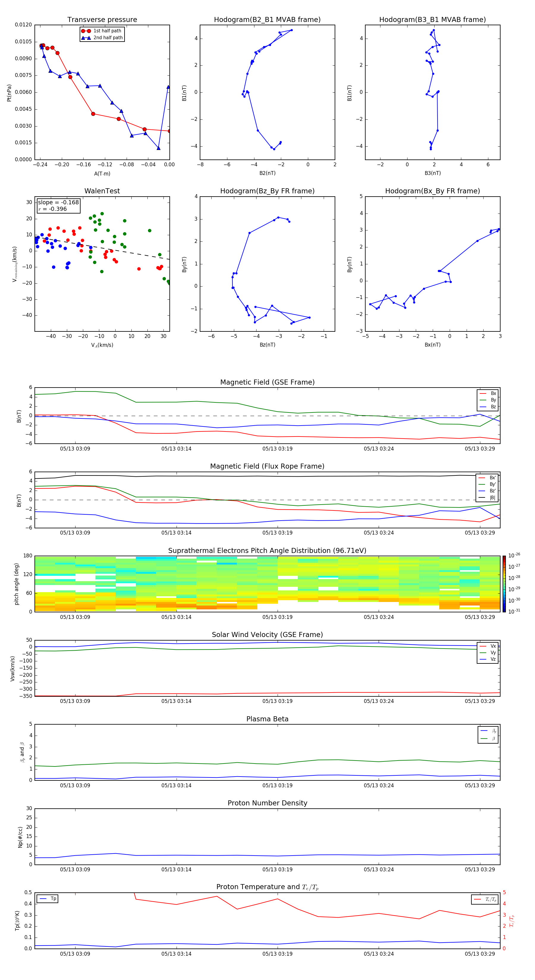Click Bx' in the Flux Rope Frame legend
The image size is (535, 980).
(487, 478)
